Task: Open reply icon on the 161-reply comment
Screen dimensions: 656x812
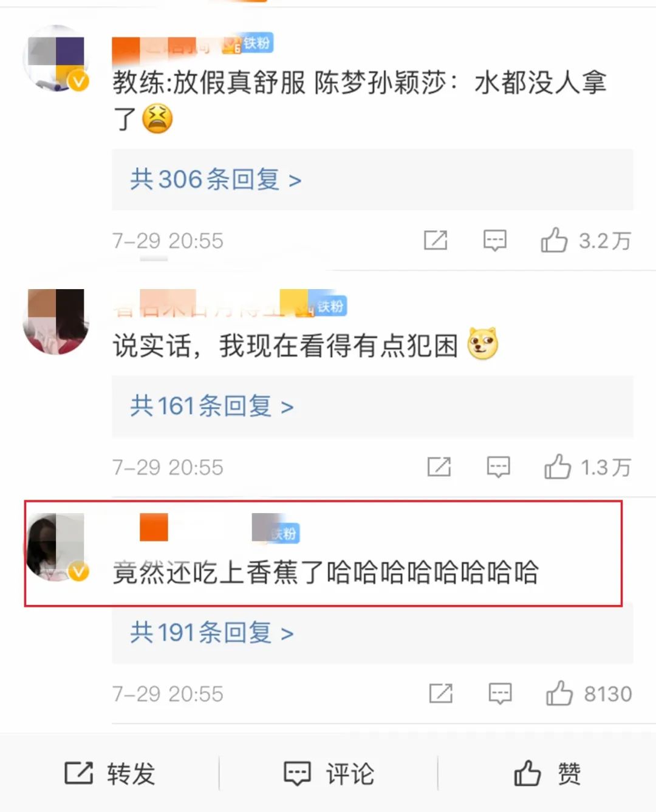Action: (x=499, y=468)
